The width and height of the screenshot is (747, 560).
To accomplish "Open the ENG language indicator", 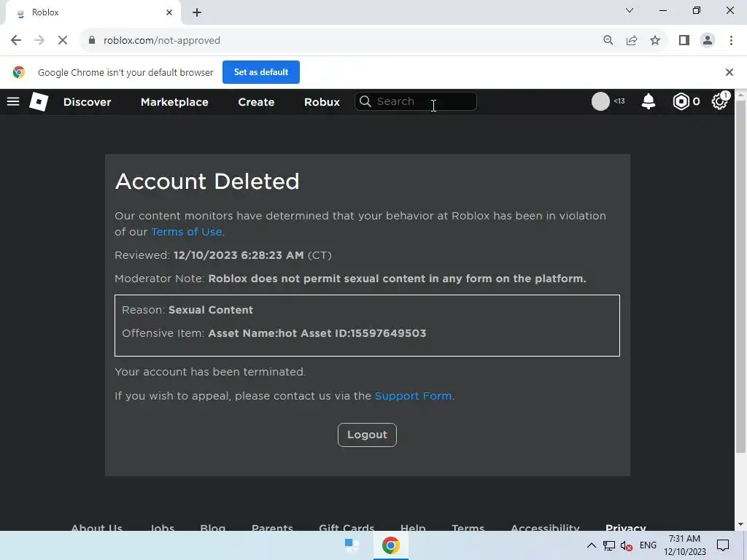I will (648, 545).
